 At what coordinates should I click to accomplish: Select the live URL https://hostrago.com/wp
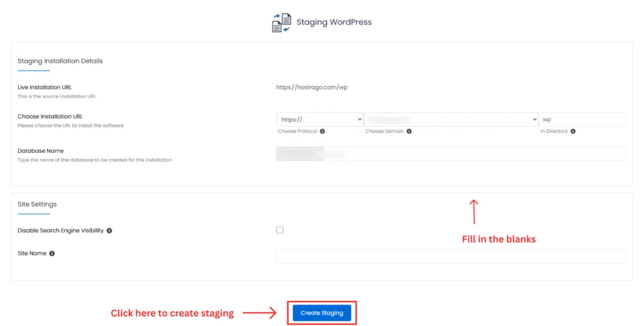pyautogui.click(x=312, y=87)
